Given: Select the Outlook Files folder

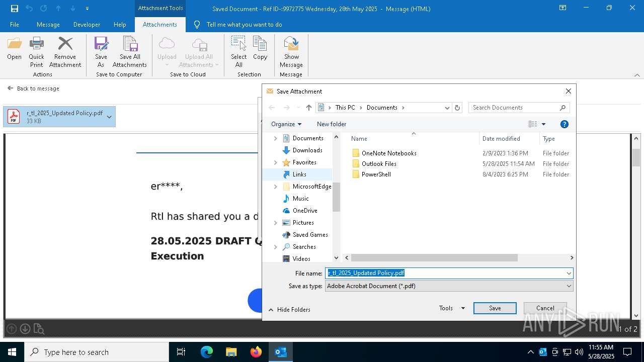Looking at the screenshot, I should (379, 164).
